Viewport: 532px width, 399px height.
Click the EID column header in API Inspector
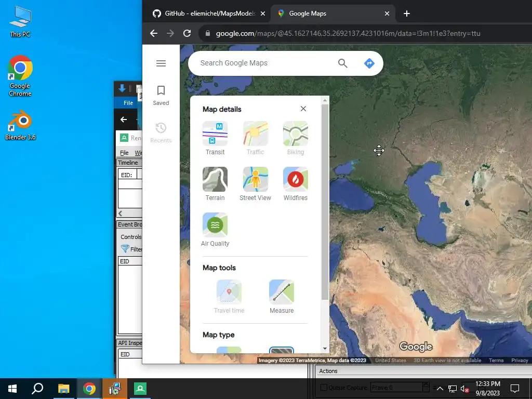[130, 354]
